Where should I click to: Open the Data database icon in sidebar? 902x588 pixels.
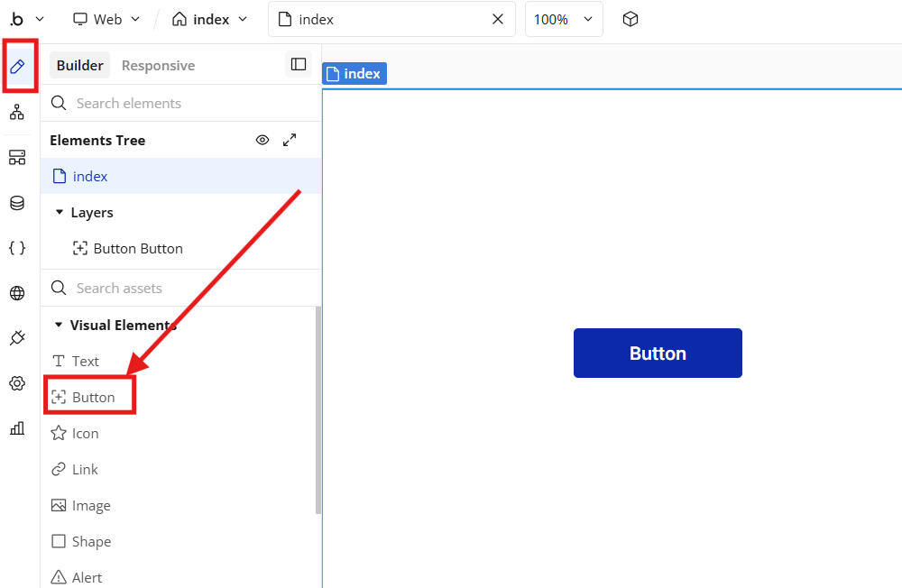(x=17, y=203)
